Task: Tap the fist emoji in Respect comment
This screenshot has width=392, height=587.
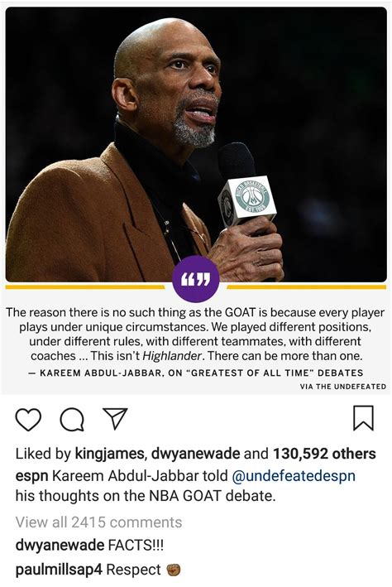Action: coord(174,570)
